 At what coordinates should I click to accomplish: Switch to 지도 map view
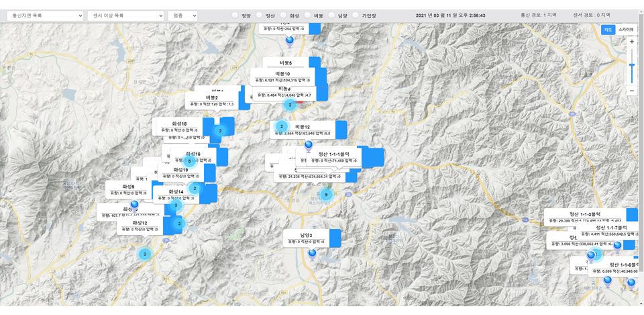pos(608,30)
